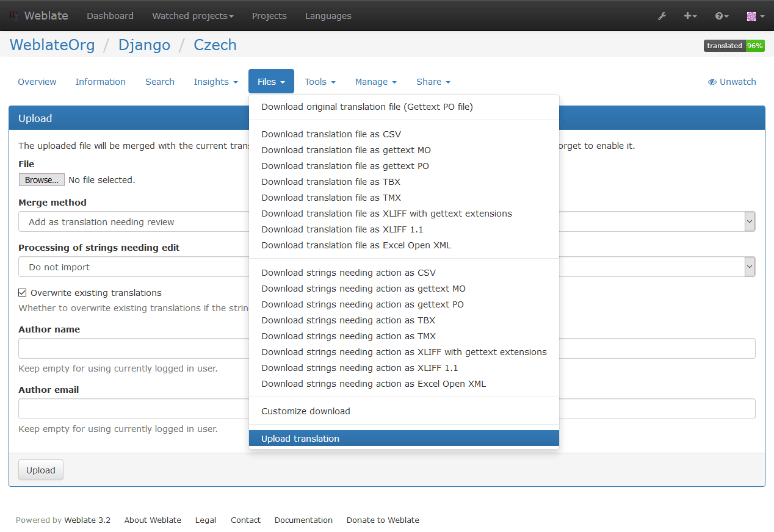The height and width of the screenshot is (532, 774).
Task: Select Customize download menu entry
Action: click(404, 411)
